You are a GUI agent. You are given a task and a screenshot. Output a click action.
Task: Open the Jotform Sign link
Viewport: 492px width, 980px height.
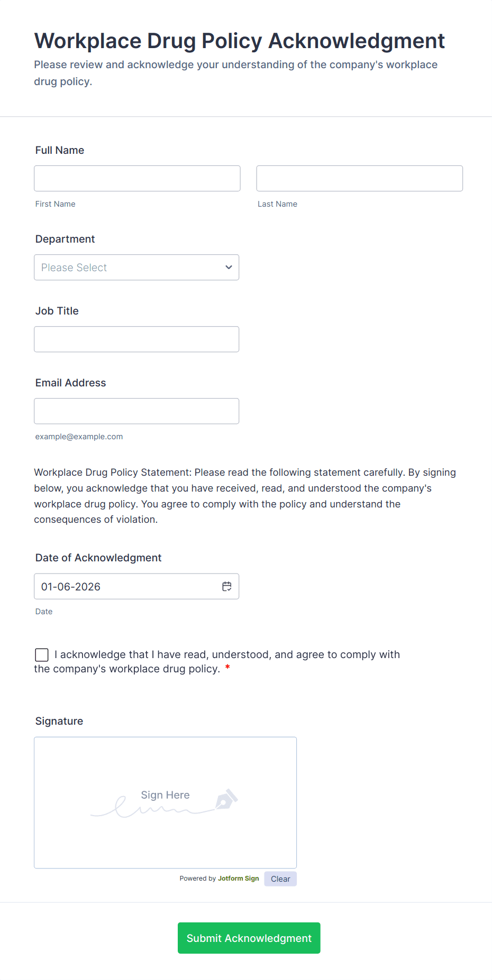coord(238,879)
